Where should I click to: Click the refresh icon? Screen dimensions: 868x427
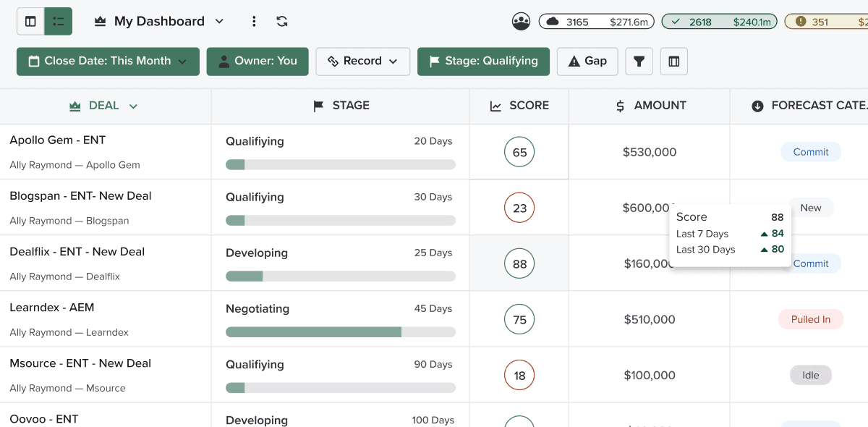(x=282, y=21)
